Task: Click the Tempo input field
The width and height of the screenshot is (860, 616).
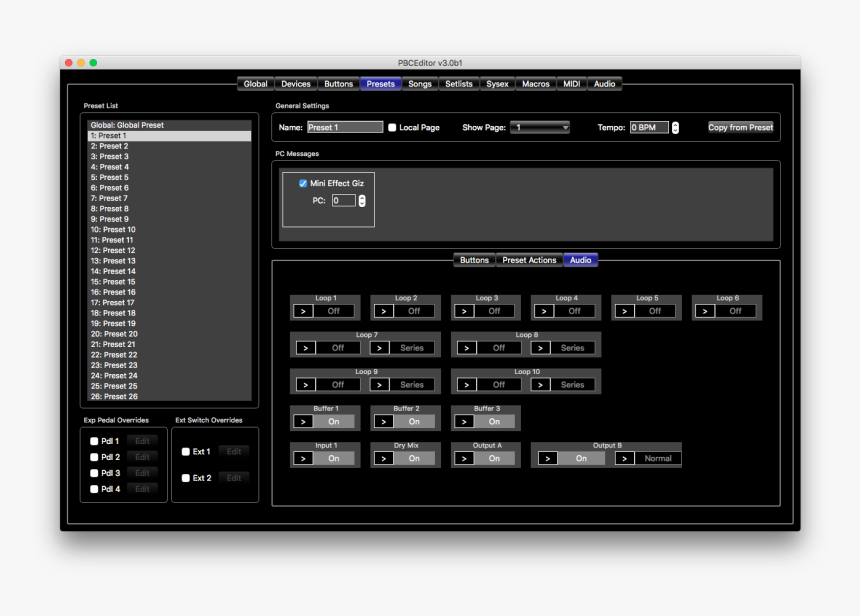Action: pos(649,128)
